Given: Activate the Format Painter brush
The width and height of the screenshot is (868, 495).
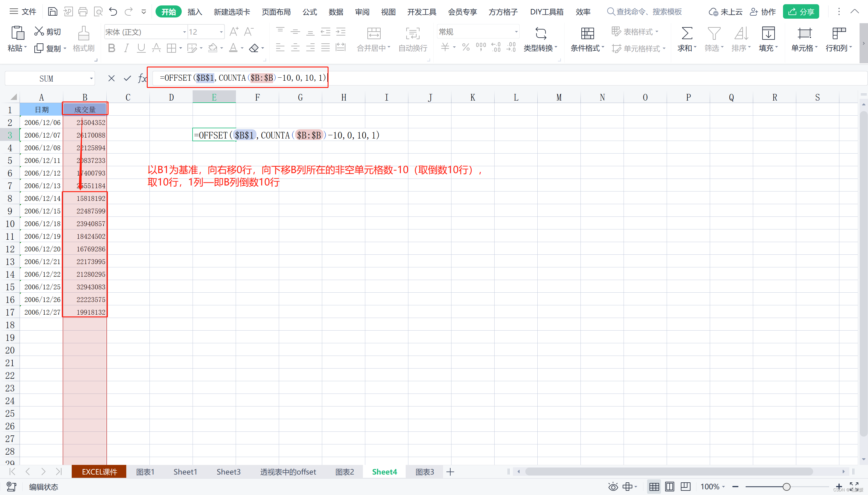Looking at the screenshot, I should click(x=83, y=33).
